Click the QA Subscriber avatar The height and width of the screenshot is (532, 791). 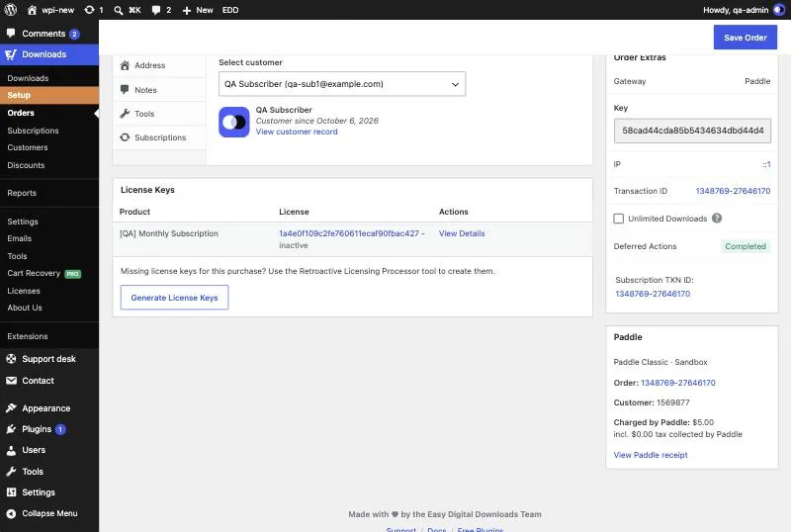234,122
